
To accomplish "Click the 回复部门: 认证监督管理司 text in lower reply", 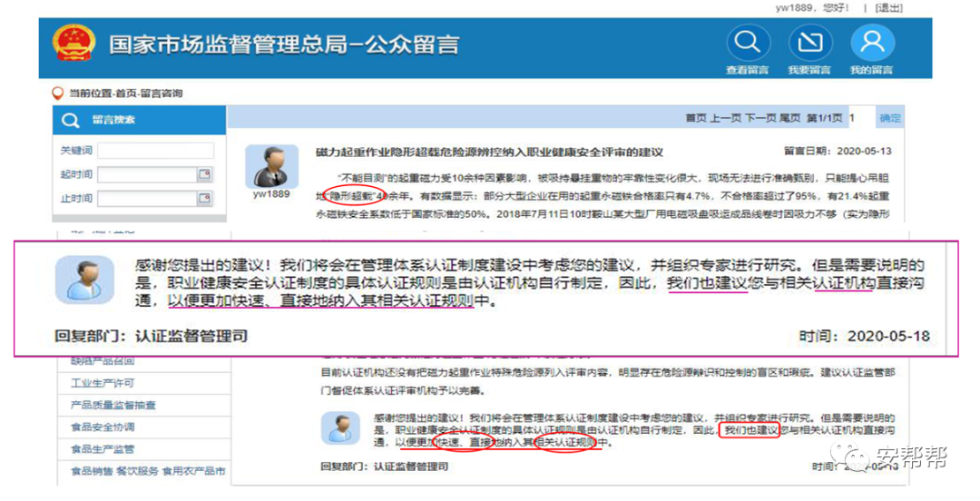I will (x=385, y=467).
